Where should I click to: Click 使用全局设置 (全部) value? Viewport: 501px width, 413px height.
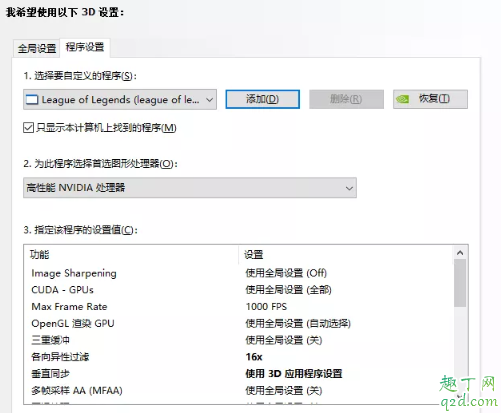point(288,290)
